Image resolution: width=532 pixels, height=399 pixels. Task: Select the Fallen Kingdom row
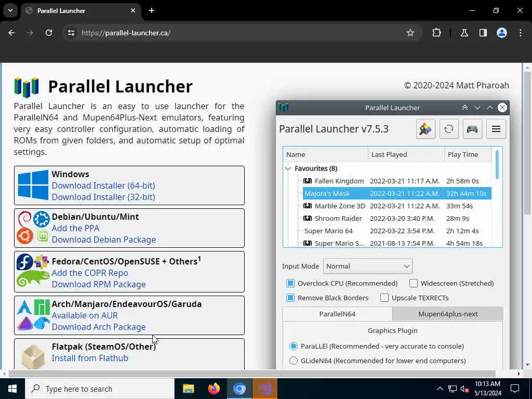click(397, 181)
